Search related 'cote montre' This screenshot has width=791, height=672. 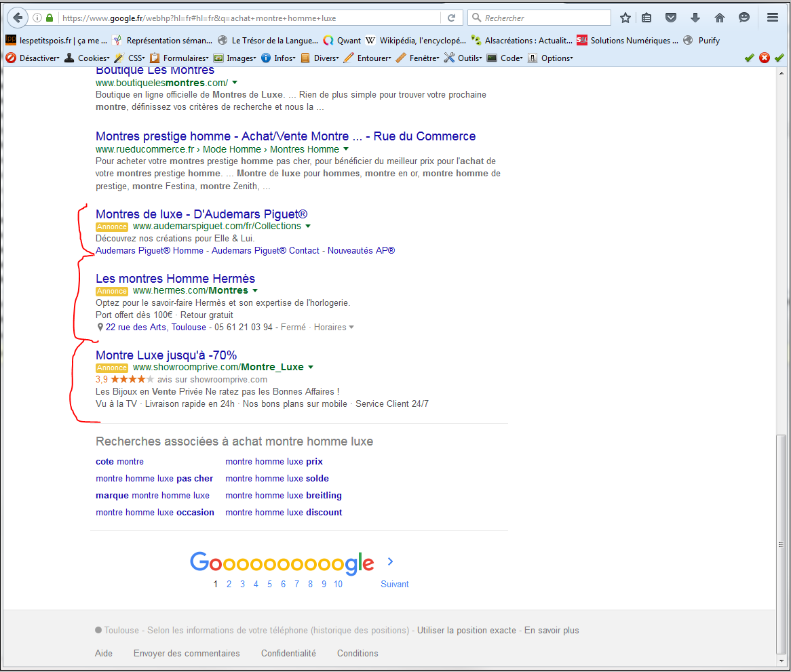coord(119,461)
